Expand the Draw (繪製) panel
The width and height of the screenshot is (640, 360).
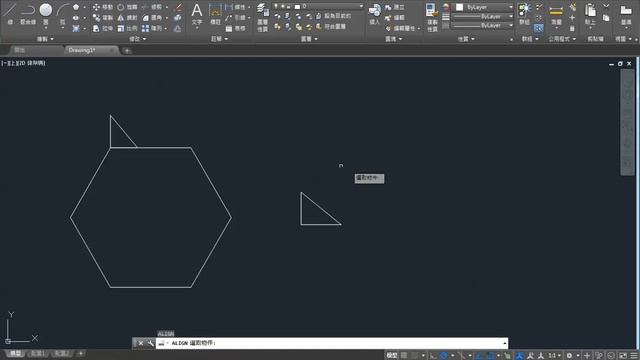coord(45,39)
